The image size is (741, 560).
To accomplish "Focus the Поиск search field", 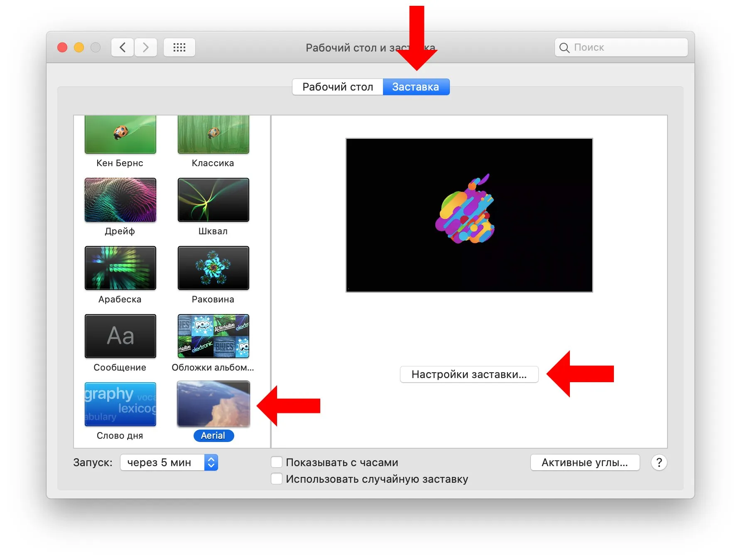I will tap(621, 47).
